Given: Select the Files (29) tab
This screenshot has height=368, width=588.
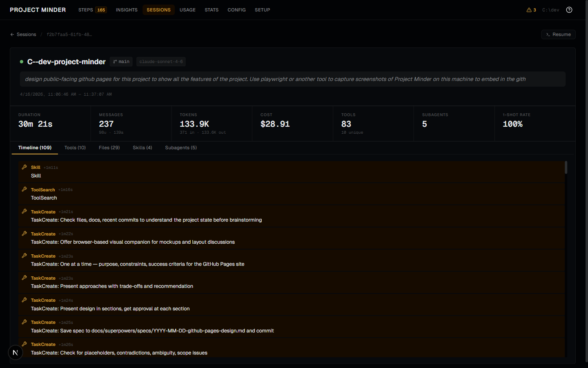Looking at the screenshot, I should (x=109, y=148).
